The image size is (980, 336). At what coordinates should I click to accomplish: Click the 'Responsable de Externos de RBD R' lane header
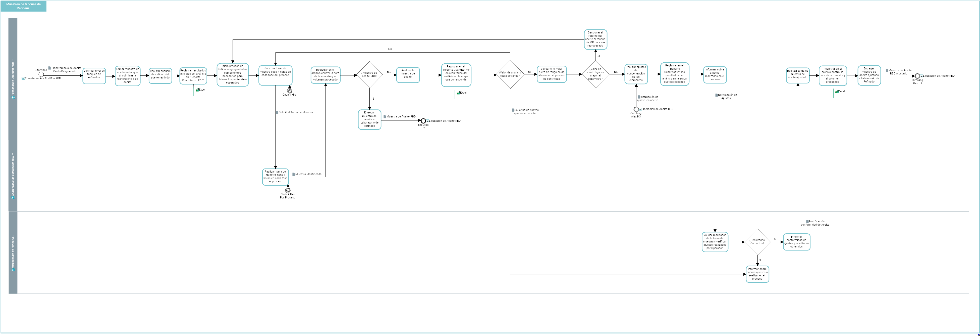pyautogui.click(x=13, y=176)
